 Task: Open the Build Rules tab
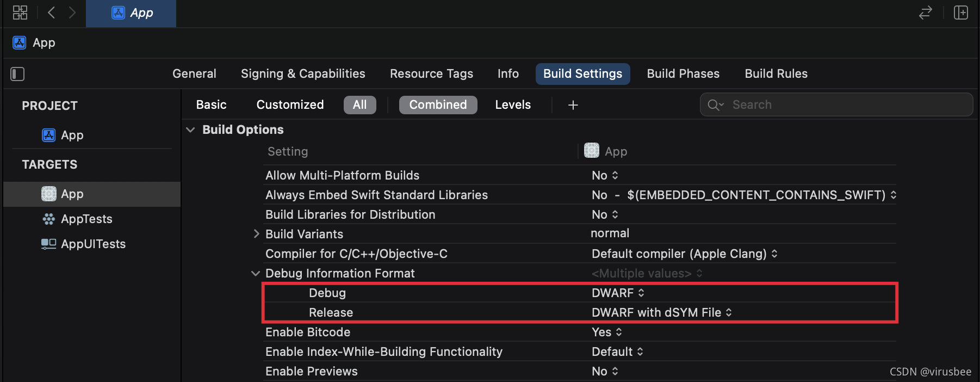776,73
